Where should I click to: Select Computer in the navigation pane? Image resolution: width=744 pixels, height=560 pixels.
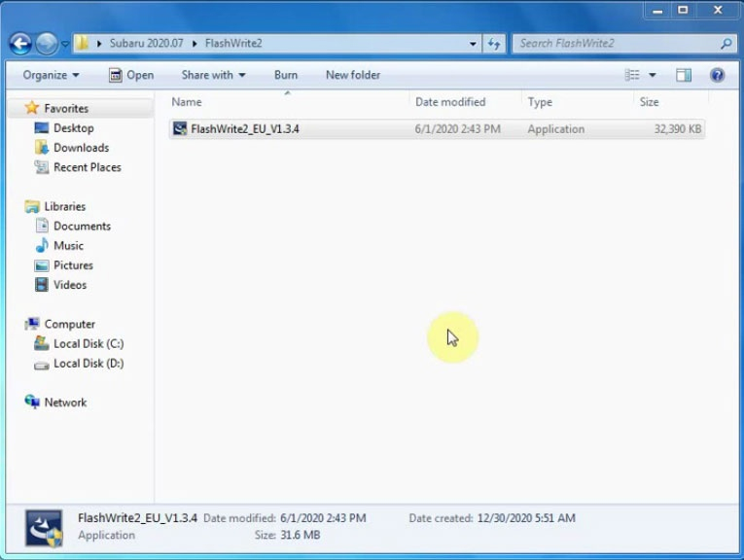pyautogui.click(x=70, y=325)
